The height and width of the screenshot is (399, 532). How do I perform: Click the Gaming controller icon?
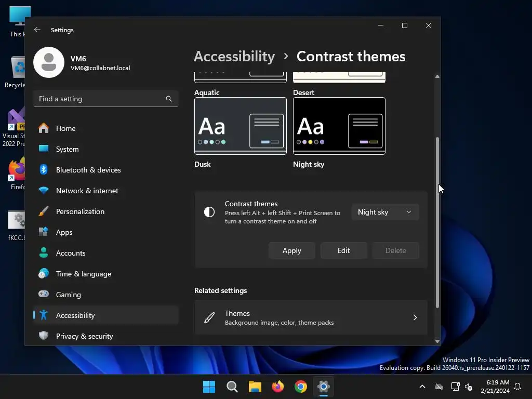[44, 294]
